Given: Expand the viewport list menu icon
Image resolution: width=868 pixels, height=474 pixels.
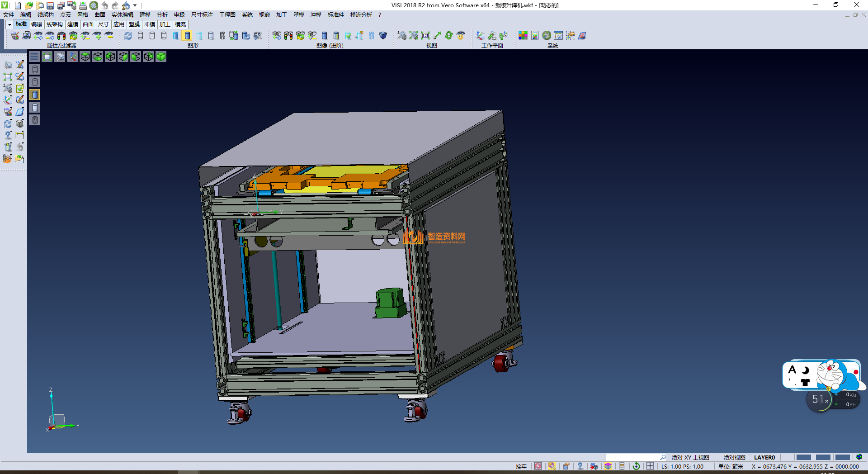Looking at the screenshot, I should pos(34,57).
